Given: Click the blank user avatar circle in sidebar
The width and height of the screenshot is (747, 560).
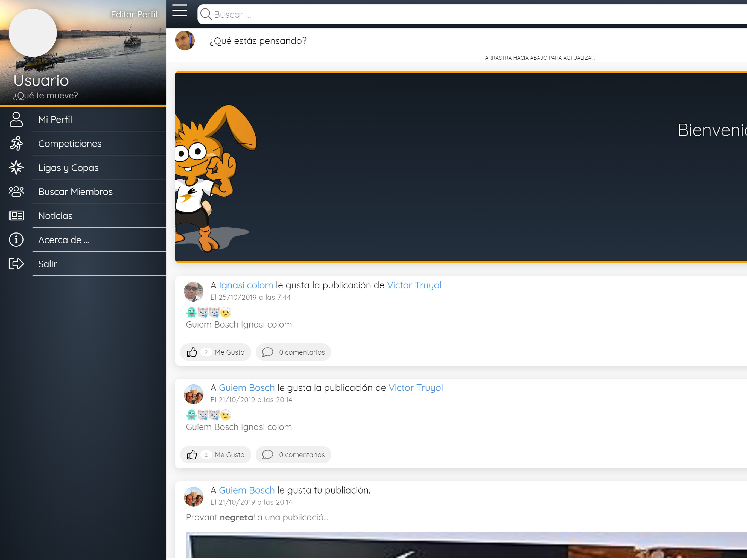Looking at the screenshot, I should 33,33.
